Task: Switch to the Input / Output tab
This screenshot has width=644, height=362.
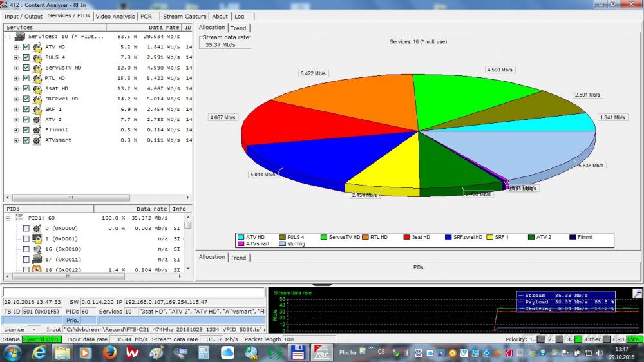Action: (x=23, y=17)
